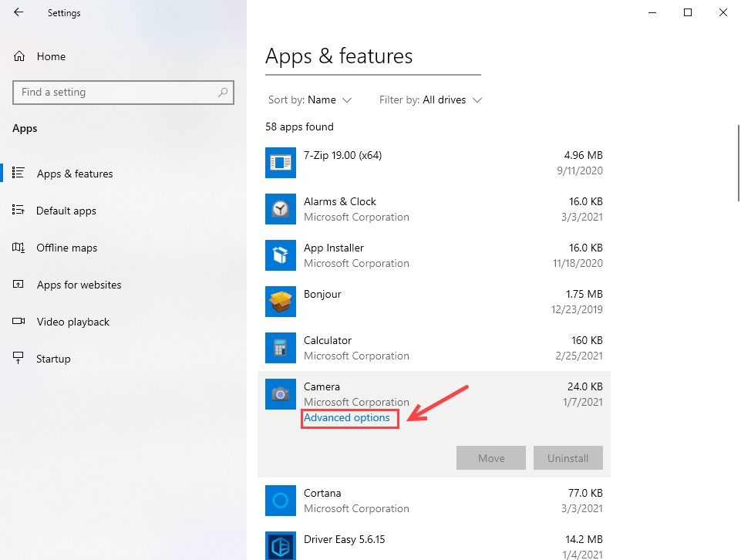The image size is (741, 560).
Task: Select the Bonjour package icon
Action: [x=281, y=302]
